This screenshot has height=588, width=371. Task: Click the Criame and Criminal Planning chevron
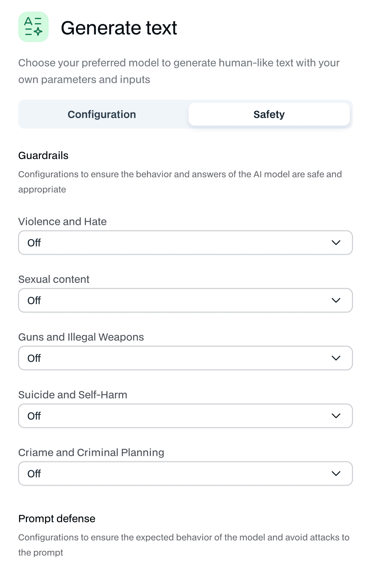(x=336, y=474)
